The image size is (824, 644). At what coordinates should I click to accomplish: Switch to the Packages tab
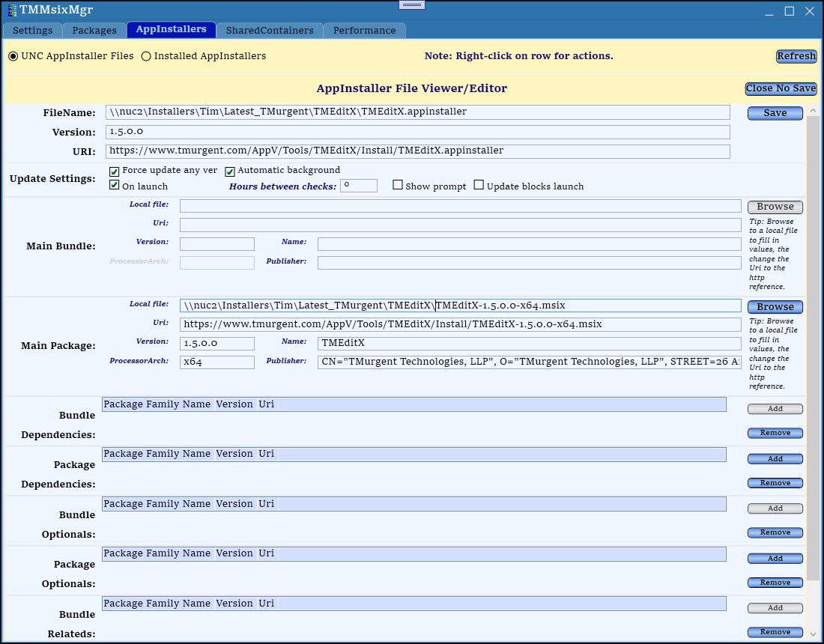94,31
